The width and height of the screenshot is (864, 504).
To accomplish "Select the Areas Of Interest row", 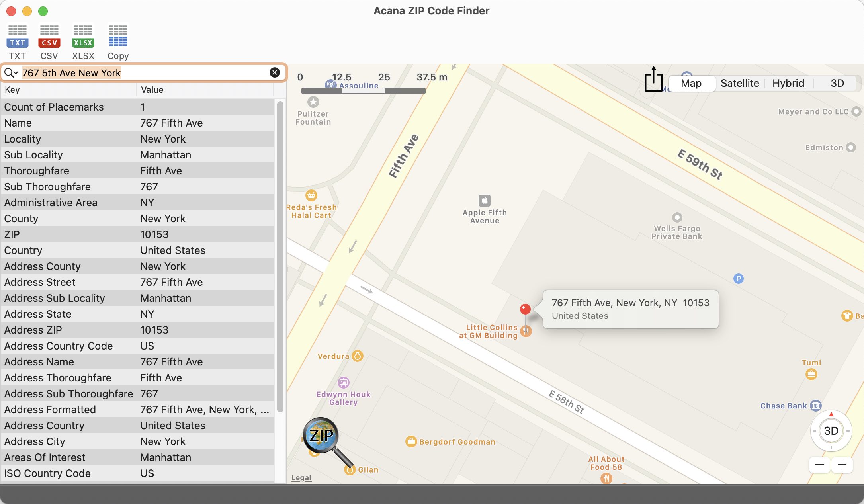I will [137, 457].
